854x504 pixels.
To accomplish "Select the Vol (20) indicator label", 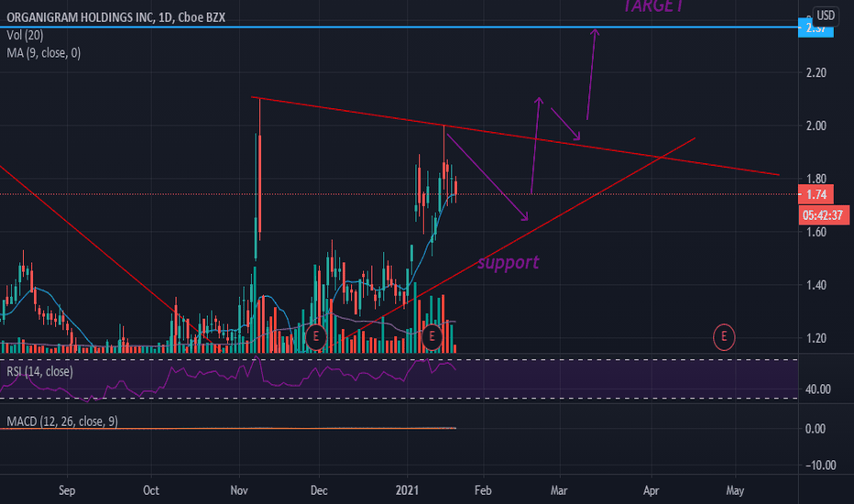I will [x=25, y=36].
